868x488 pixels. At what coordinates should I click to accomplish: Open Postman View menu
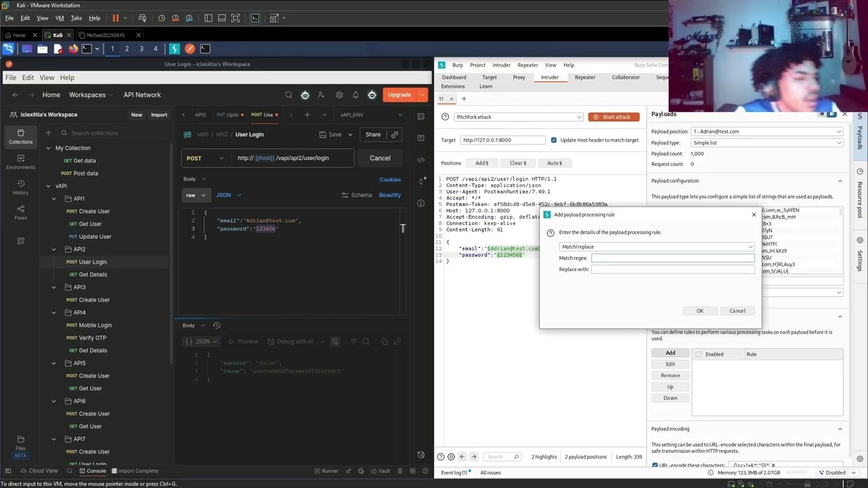click(x=47, y=78)
